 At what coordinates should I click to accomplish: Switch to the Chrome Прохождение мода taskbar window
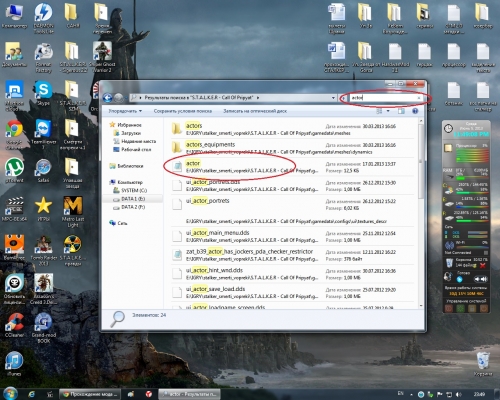click(x=89, y=394)
